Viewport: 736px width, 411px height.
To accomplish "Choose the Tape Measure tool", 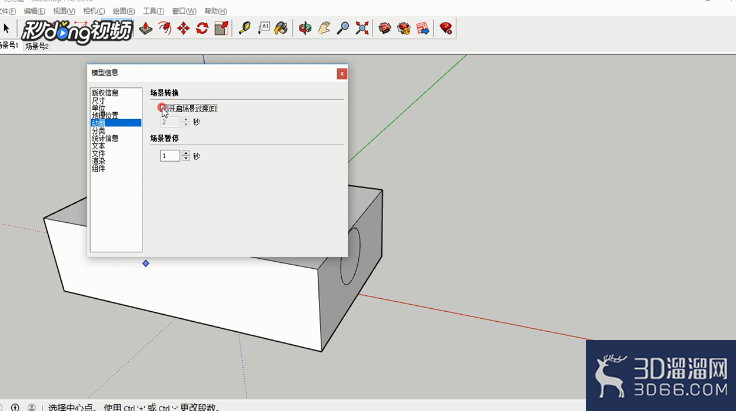I will (245, 28).
